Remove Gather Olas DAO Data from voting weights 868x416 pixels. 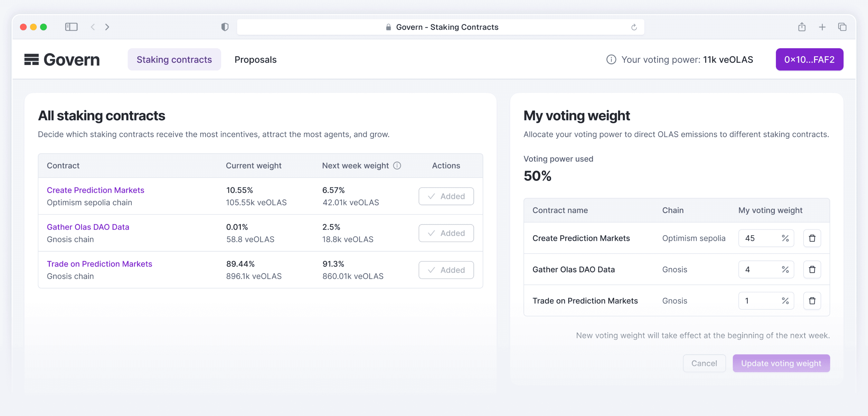pos(812,270)
